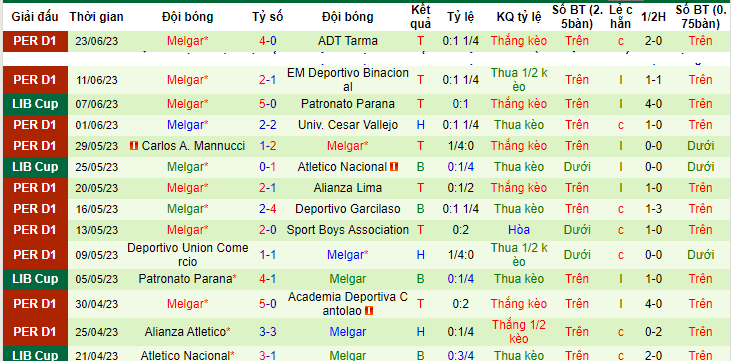The width and height of the screenshot is (731, 361).
Task: Click the LIB Cup badge dated 07/06/23
Action: tap(35, 104)
